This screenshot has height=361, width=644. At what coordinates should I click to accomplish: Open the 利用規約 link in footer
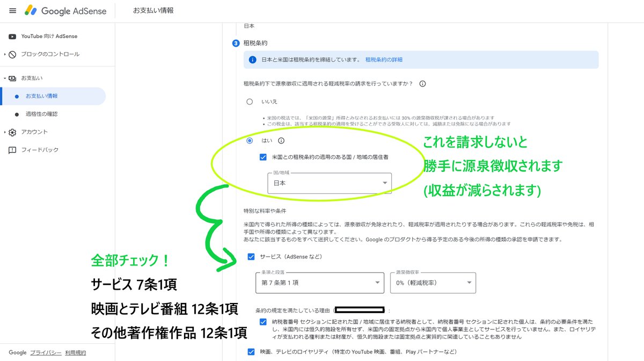[75, 352]
